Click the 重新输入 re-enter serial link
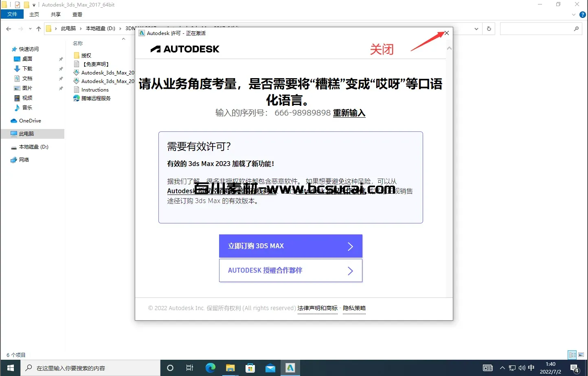Viewport: 588px width, 376px height. coord(349,113)
